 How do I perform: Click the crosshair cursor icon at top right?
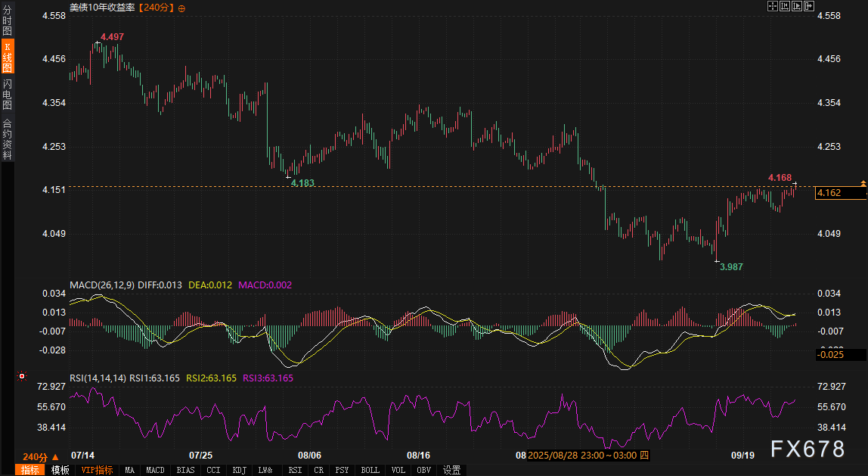[x=773, y=7]
